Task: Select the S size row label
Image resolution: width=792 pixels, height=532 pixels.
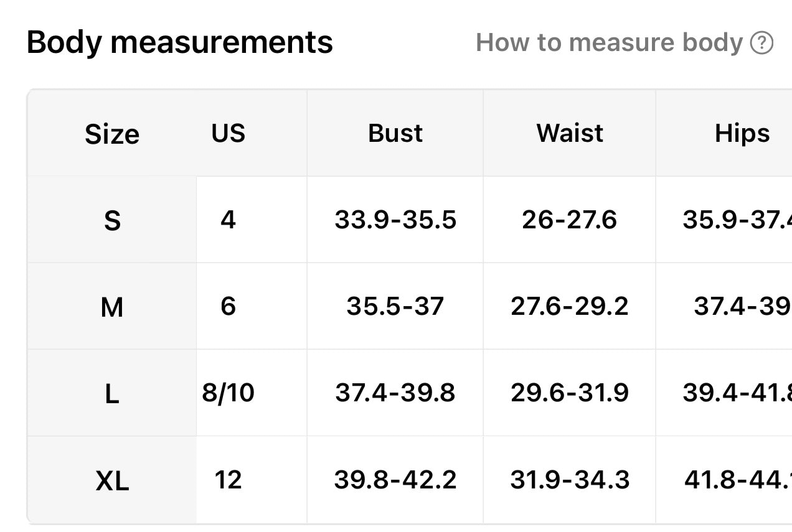Action: tap(112, 221)
